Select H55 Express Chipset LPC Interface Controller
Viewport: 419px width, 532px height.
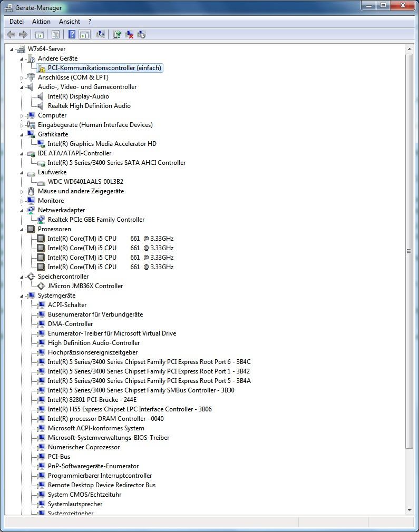point(130,409)
